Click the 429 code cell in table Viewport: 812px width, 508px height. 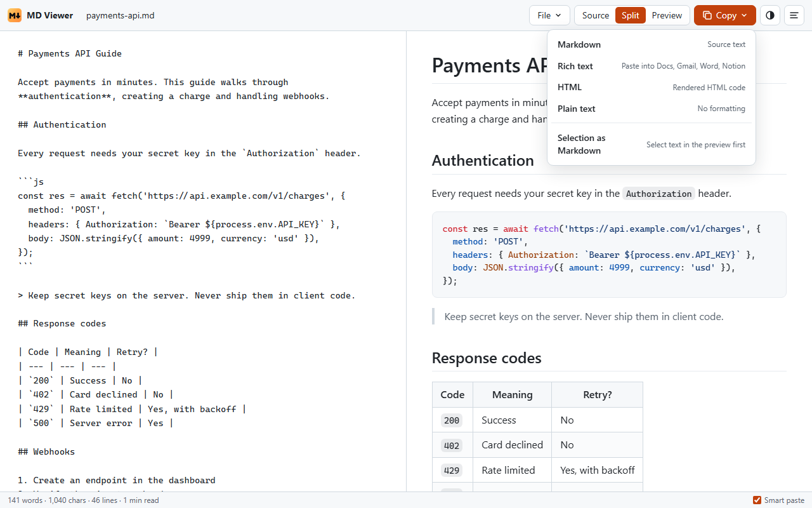452,471
